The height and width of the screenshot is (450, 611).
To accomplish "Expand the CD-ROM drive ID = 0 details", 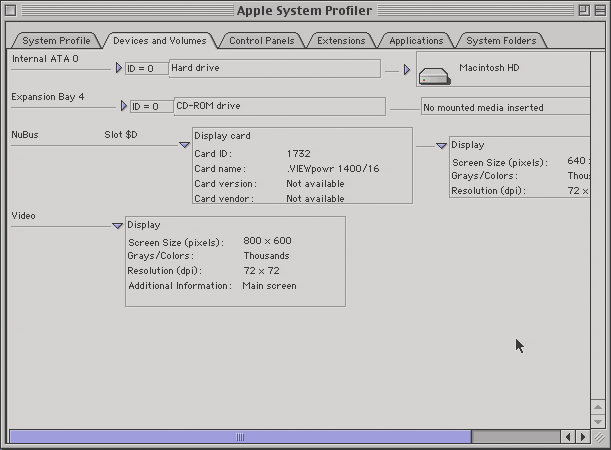I will click(124, 106).
